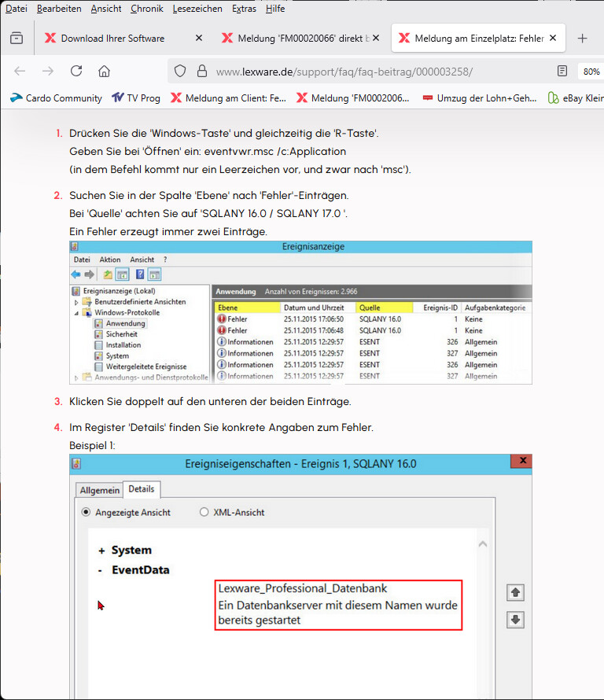Select 'Ereignisanzeige (Lokal)' tree root

tap(114, 291)
